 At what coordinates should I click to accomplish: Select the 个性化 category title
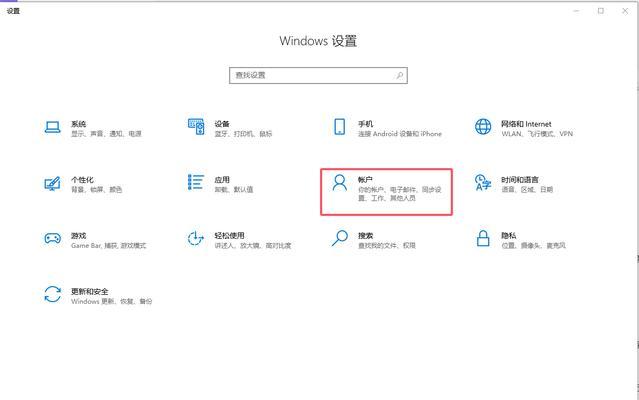point(82,180)
